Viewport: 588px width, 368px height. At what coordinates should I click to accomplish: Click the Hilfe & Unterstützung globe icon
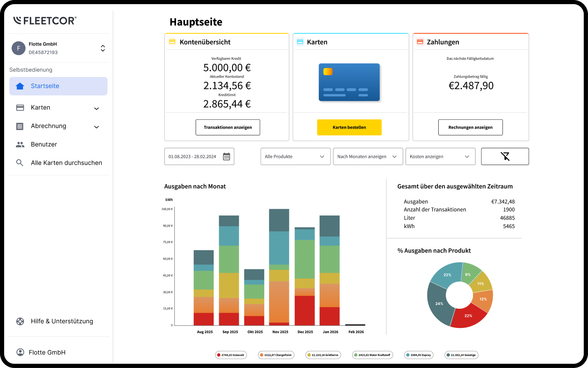coord(20,321)
